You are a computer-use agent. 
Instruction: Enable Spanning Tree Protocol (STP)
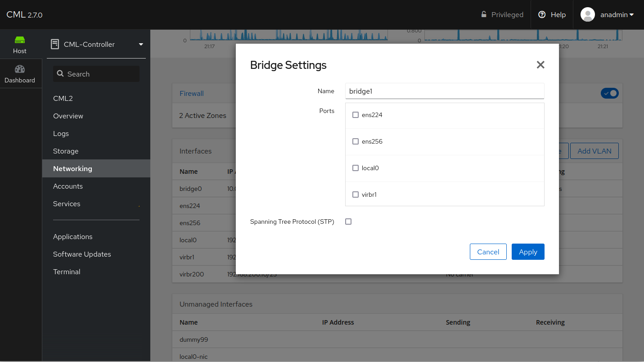click(x=348, y=221)
